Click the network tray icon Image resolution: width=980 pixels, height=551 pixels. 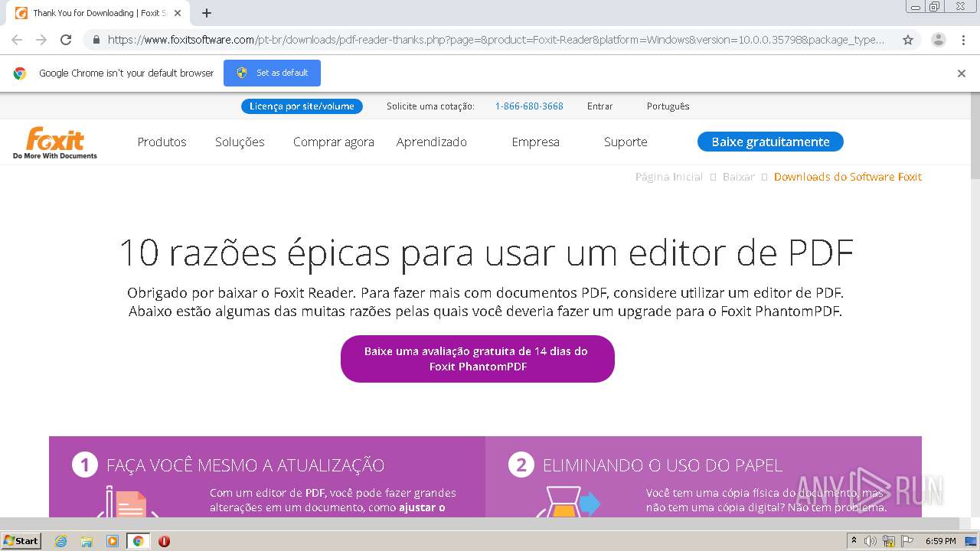[x=889, y=541]
